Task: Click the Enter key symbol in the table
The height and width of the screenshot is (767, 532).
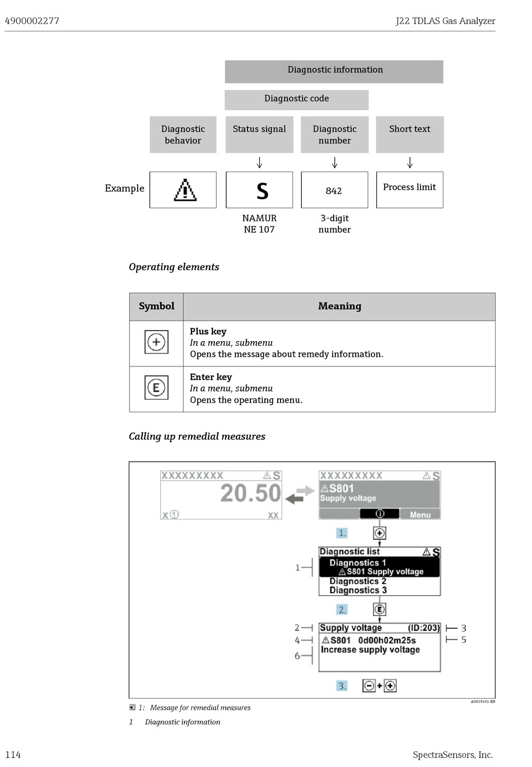Action: click(x=156, y=387)
